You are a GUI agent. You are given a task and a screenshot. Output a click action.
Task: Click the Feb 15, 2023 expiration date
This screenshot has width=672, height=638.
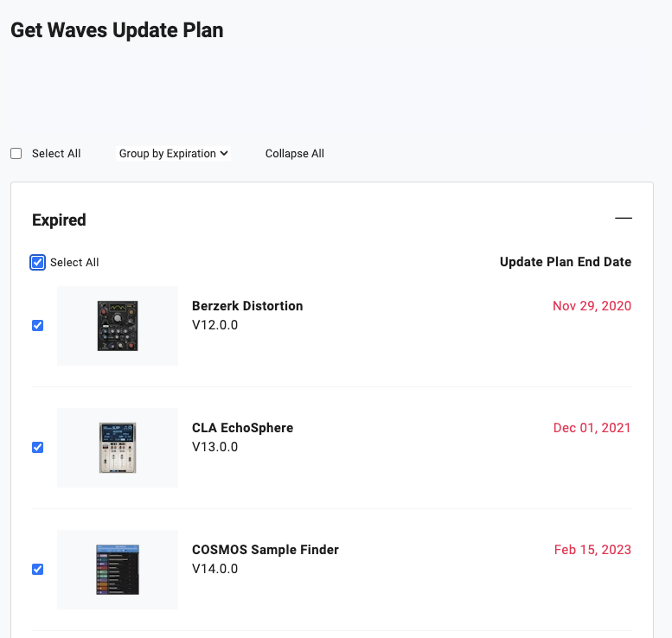592,550
